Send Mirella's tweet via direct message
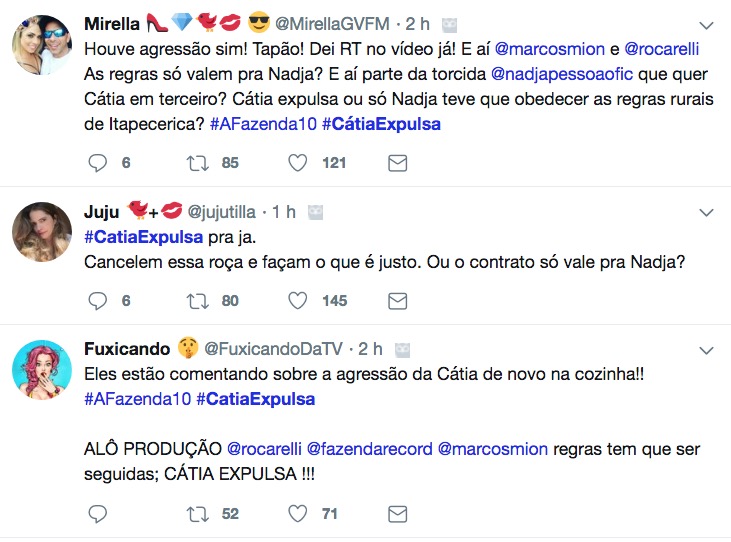Viewport: 731px width, 542px height. [x=397, y=163]
